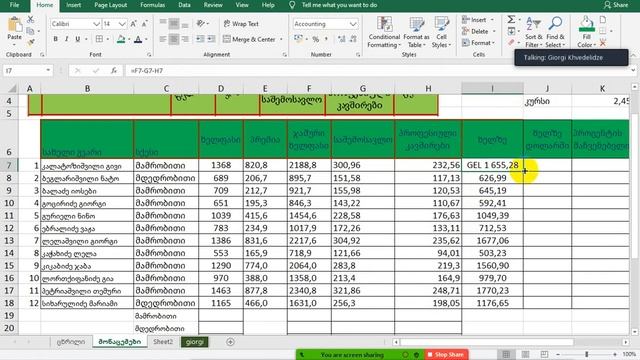The image size is (640, 360).
Task: Toggle middle vertical alignment
Action: [174, 24]
